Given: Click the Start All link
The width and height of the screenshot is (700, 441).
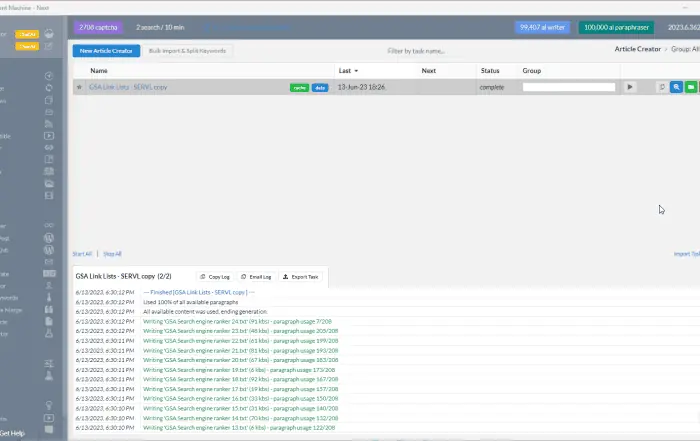Looking at the screenshot, I should click(83, 254).
